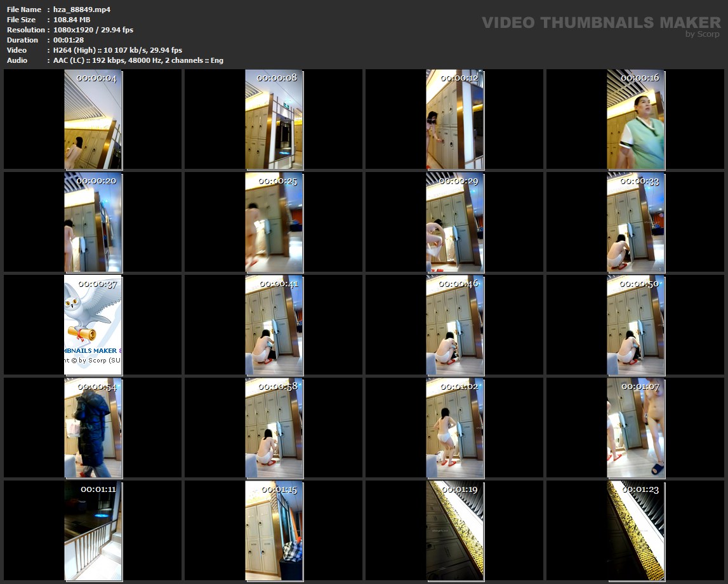This screenshot has height=584, width=728.
Task: Click the resolution value 1080x1920 / 29.94 fps
Action: coord(93,30)
